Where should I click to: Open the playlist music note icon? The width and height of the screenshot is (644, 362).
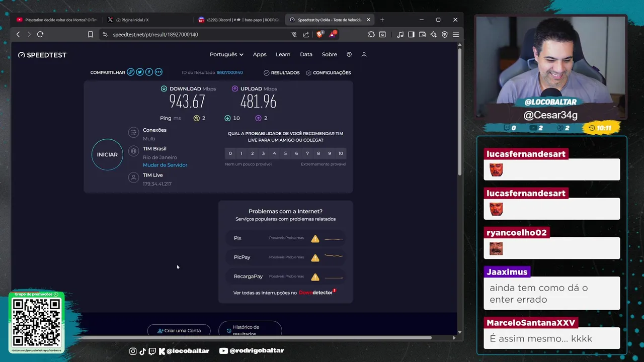coord(400,34)
